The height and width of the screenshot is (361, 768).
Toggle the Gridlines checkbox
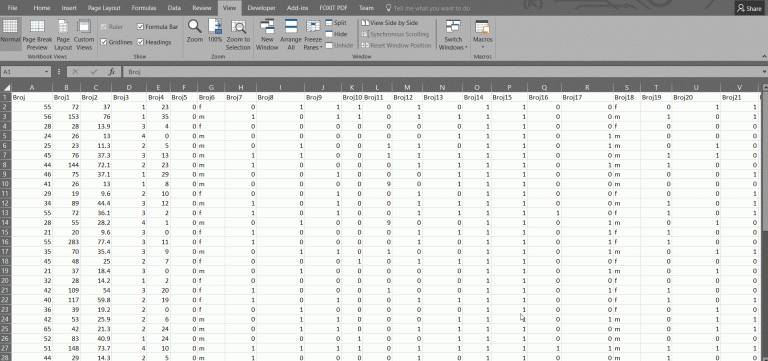(x=103, y=42)
